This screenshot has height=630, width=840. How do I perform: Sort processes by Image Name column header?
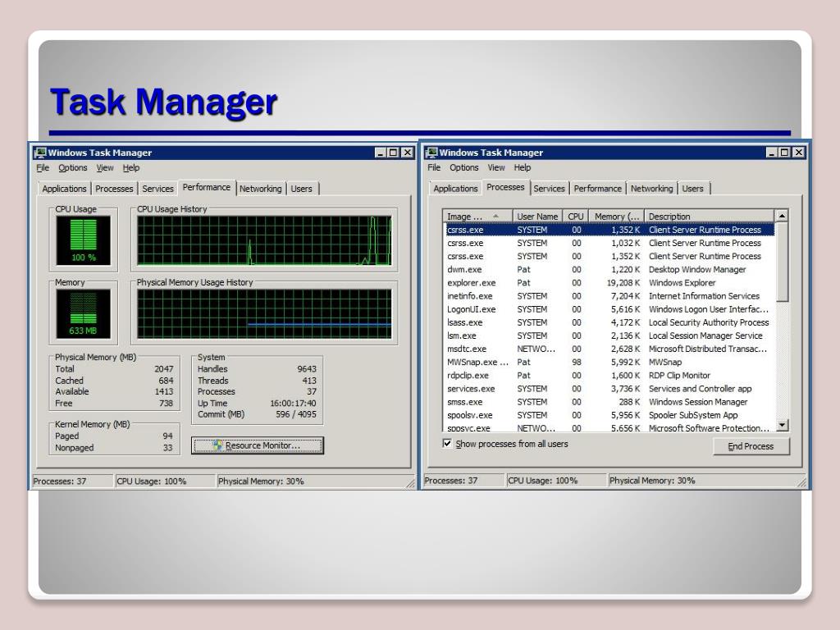coord(477,217)
